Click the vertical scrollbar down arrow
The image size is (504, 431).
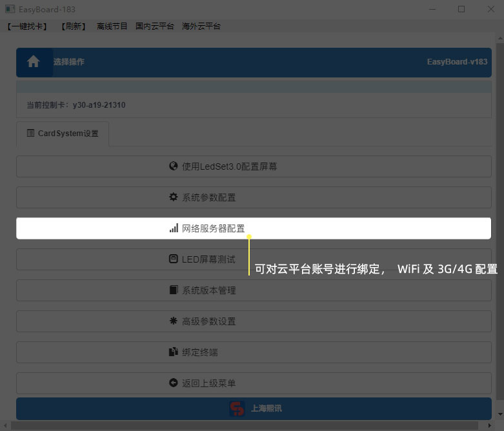pyautogui.click(x=500, y=414)
